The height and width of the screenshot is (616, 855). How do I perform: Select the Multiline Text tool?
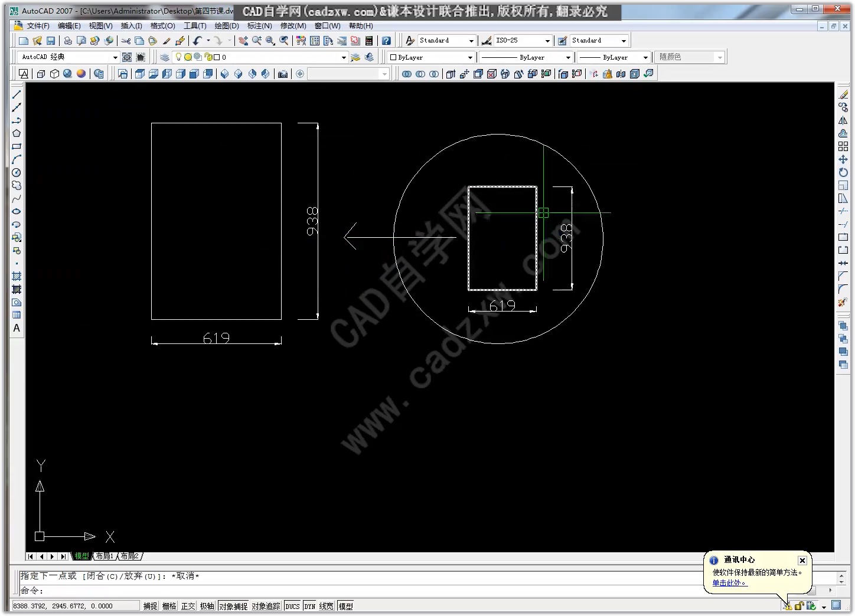[17, 328]
